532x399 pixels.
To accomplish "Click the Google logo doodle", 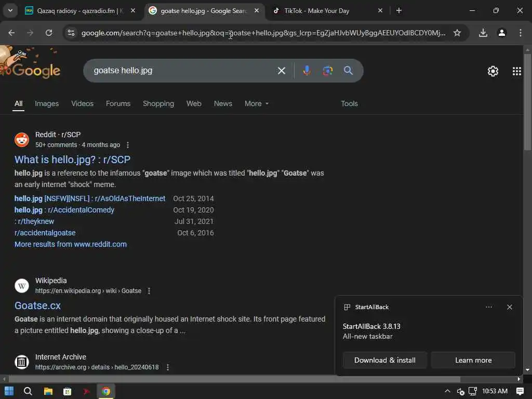I will (x=31, y=64).
